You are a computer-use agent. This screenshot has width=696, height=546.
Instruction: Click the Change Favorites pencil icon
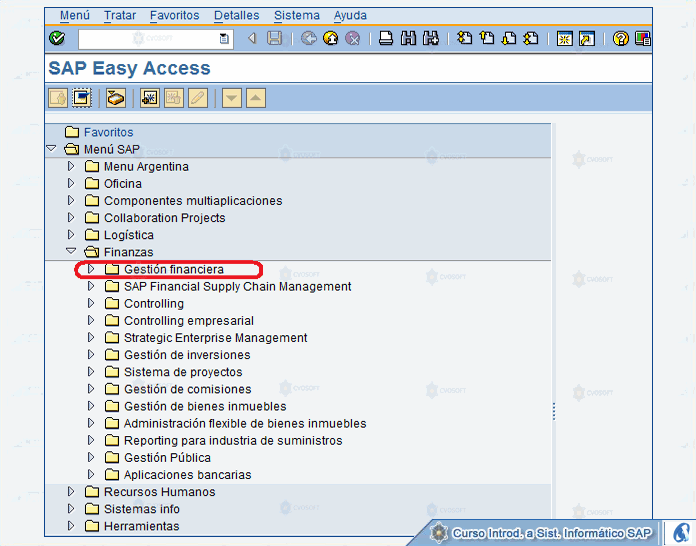click(x=198, y=98)
